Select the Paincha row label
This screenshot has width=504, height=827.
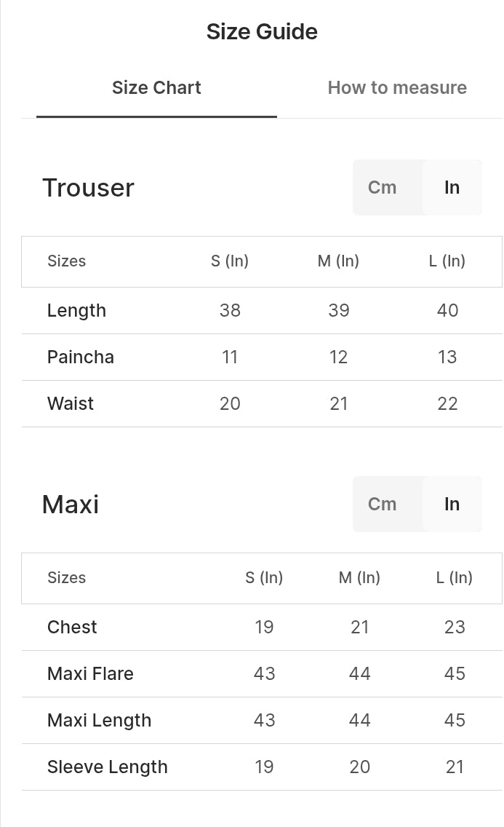click(81, 357)
